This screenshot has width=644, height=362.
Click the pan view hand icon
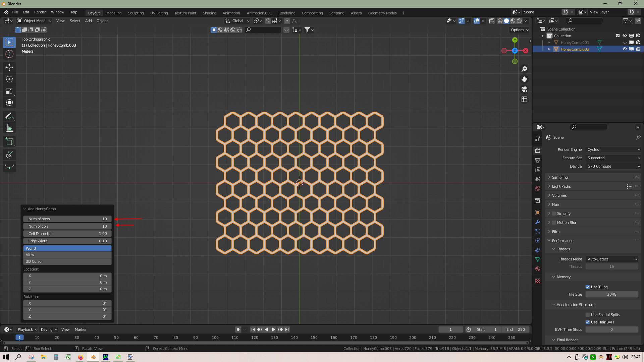pyautogui.click(x=524, y=79)
